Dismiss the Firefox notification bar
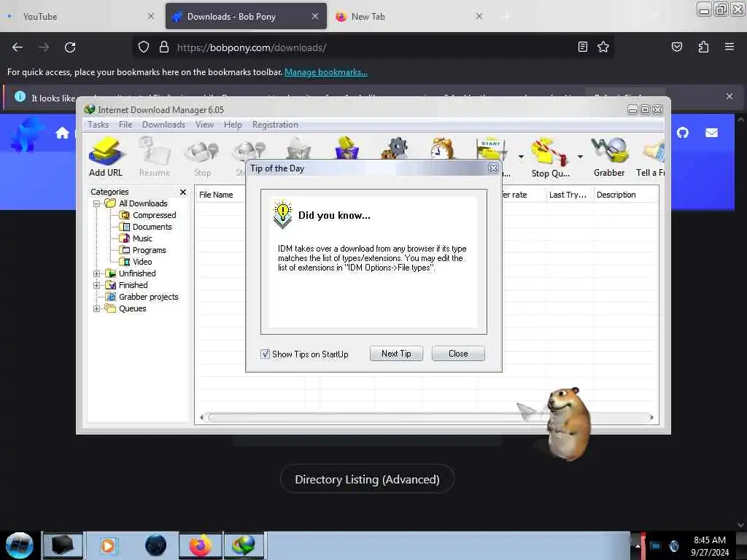 tap(729, 96)
